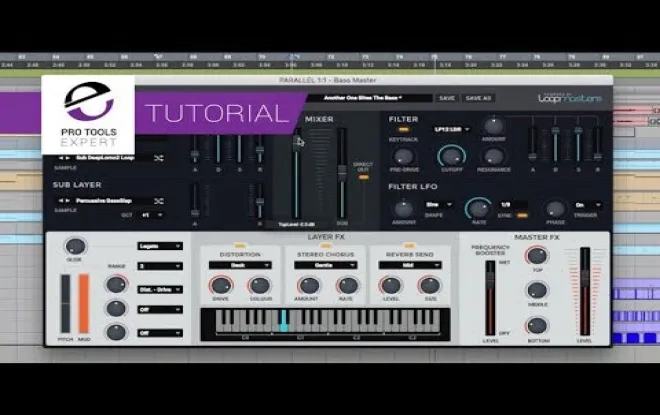This screenshot has width=660, height=415.
Task: Click the Filter LFO Rate knob
Action: click(478, 208)
